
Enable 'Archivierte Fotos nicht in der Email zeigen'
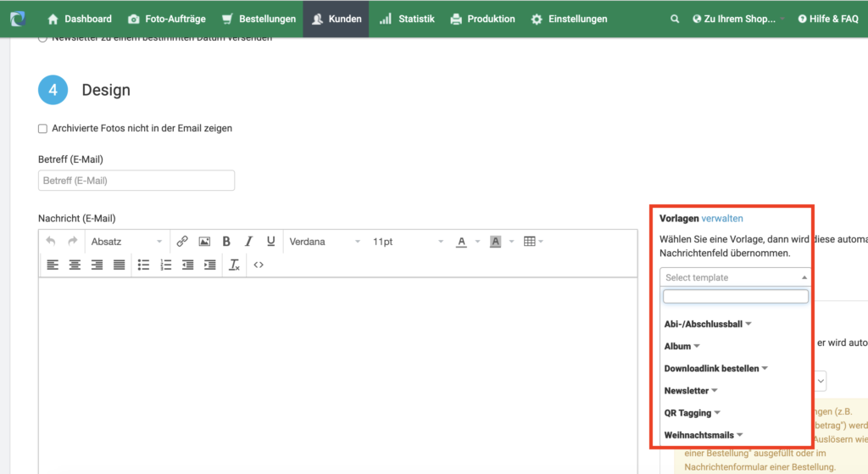pos(42,128)
